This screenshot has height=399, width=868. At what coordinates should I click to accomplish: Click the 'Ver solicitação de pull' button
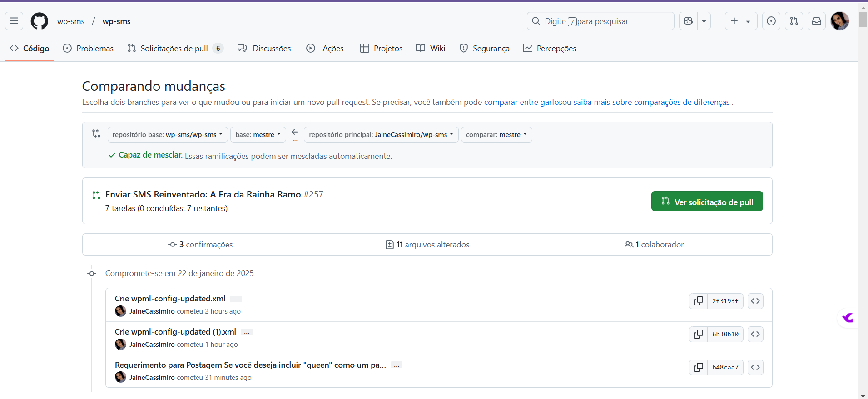(707, 201)
